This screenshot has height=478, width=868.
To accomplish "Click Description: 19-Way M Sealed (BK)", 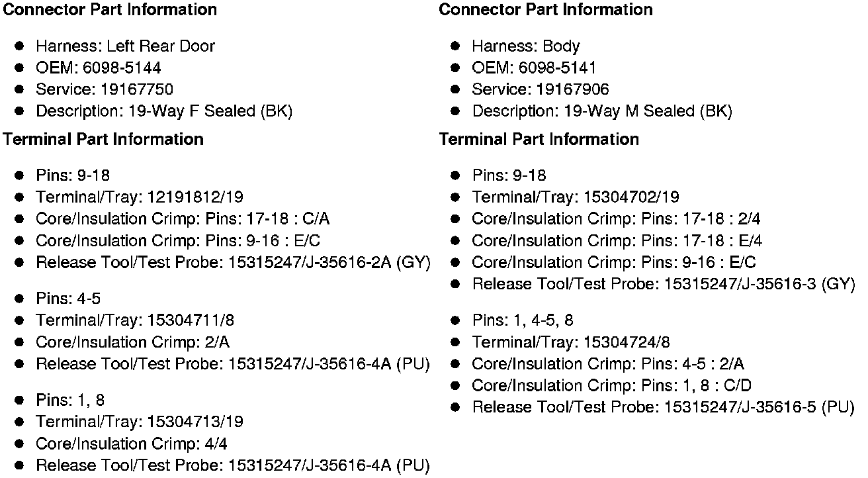I will tap(601, 111).
